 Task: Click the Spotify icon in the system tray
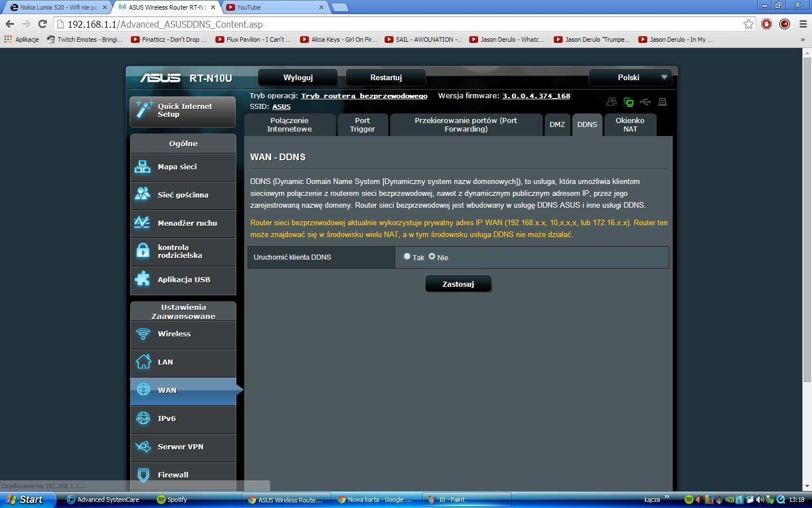click(689, 500)
